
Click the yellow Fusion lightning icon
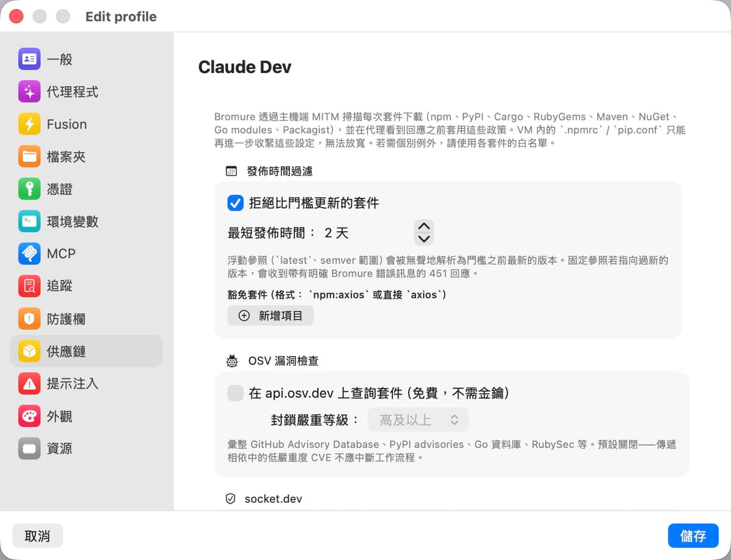[29, 124]
